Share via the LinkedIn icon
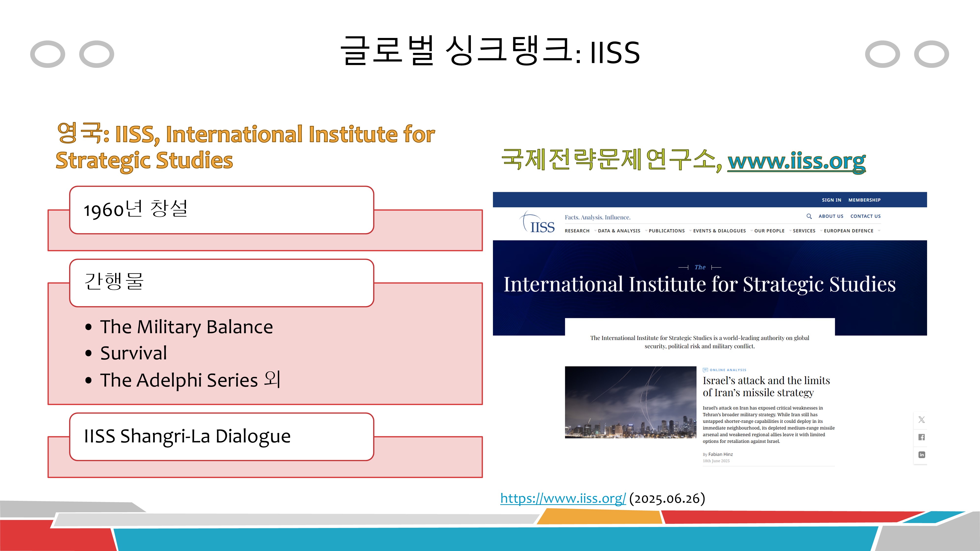The image size is (980, 551). (921, 455)
